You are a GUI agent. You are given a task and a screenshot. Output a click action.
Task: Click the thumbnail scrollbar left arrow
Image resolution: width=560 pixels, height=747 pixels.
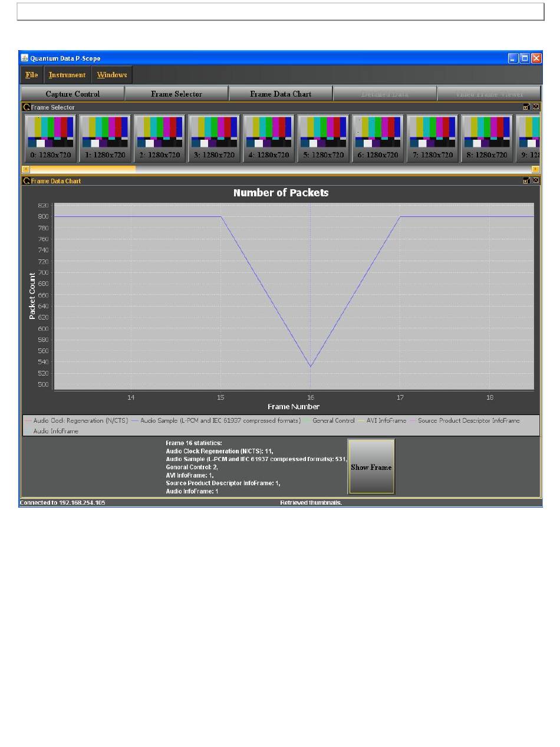coord(25,170)
